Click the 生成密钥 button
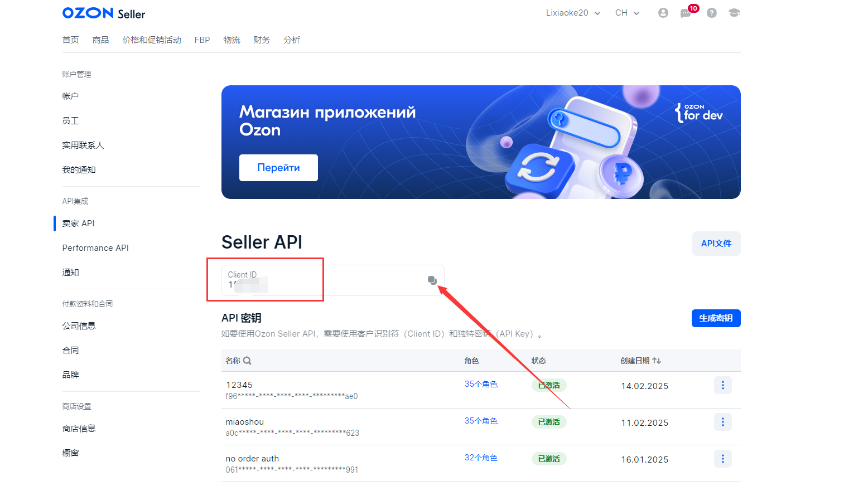The width and height of the screenshot is (868, 486). [x=716, y=318]
